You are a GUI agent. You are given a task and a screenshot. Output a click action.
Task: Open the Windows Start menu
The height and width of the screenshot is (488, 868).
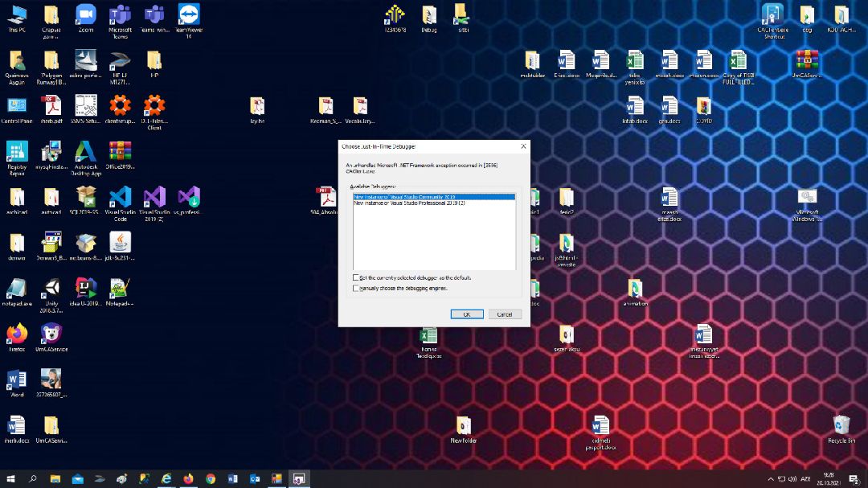point(11,479)
